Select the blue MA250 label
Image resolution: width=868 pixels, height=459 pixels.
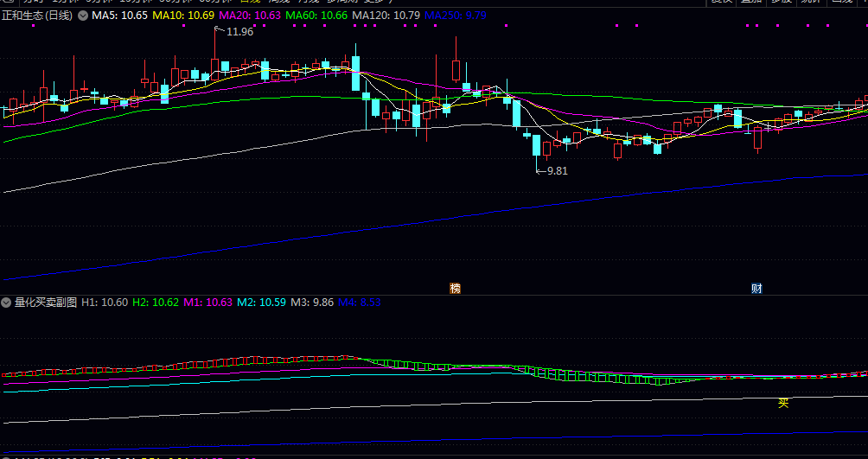455,16
